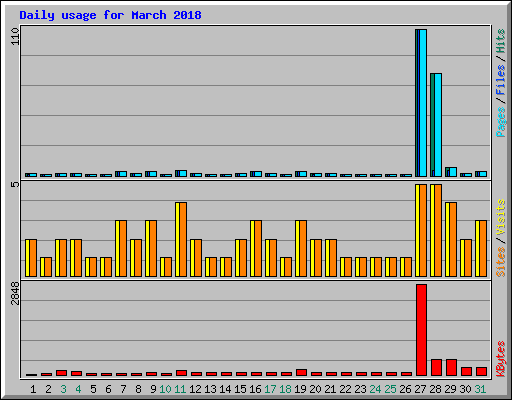Viewport: 512px width, 400px height.
Task: Click the orange visits bar for day 11
Action: pos(183,239)
